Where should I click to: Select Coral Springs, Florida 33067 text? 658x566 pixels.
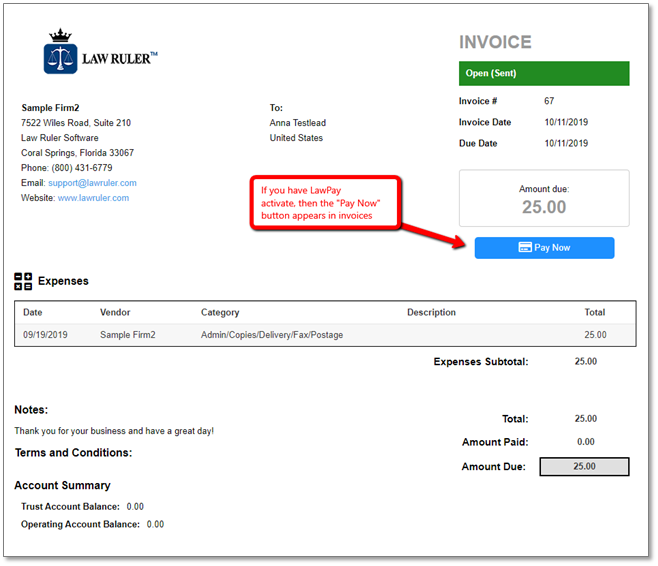[x=78, y=153]
